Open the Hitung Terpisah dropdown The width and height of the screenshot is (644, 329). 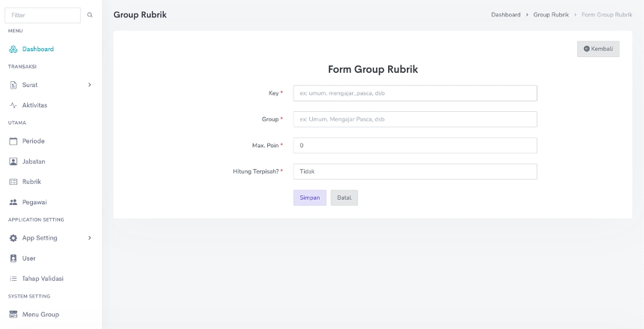pos(414,171)
